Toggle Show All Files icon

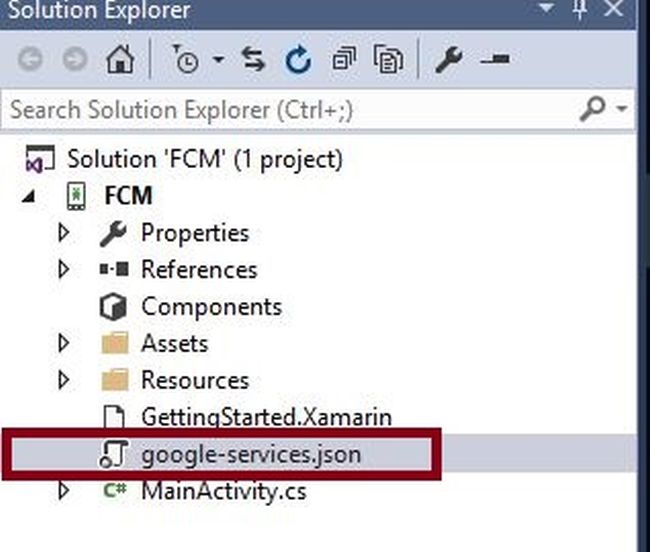click(387, 60)
